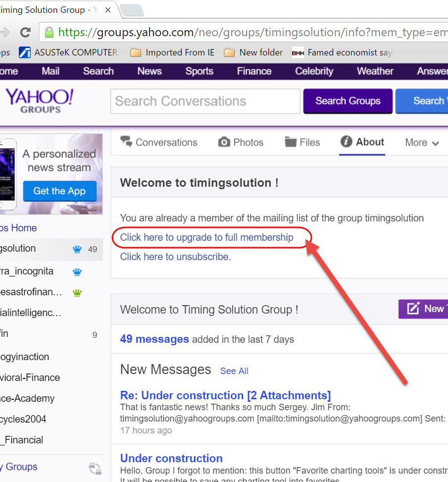Viewport: 448px width, 482px height.
Task: Expand the More dropdown menu
Action: [422, 143]
